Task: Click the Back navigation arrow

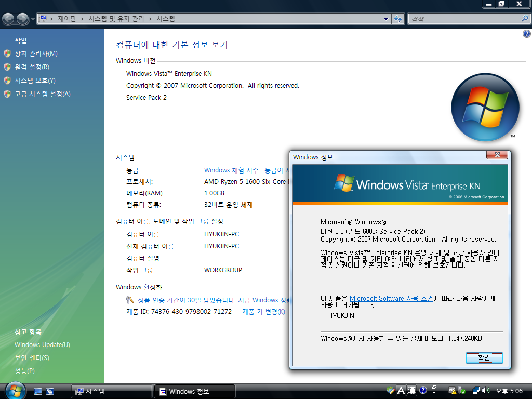Action: [x=8, y=19]
